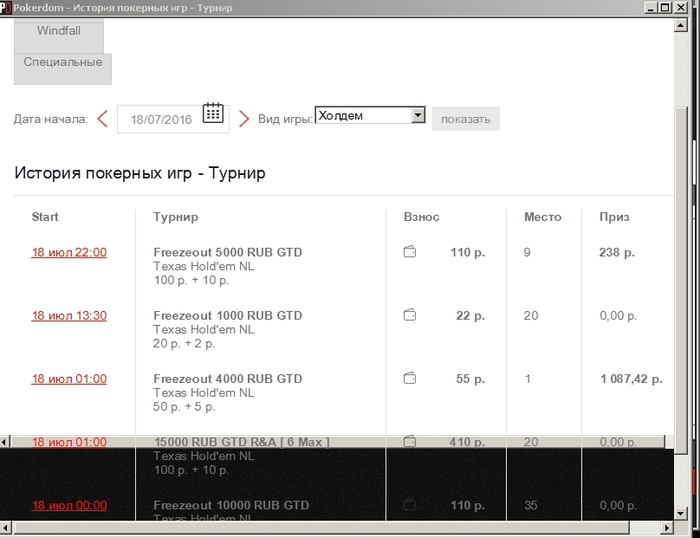Open tournament link 18 июл 22:00
Image resolution: width=700 pixels, height=538 pixels.
click(69, 252)
